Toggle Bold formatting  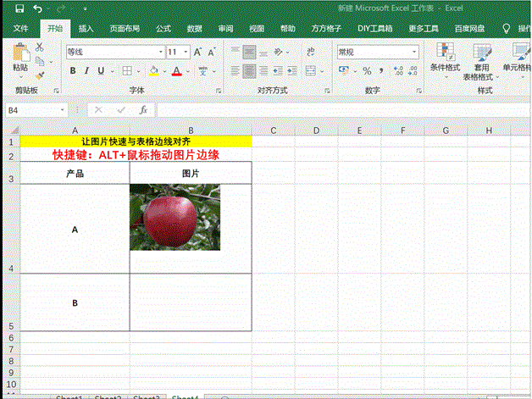click(74, 71)
